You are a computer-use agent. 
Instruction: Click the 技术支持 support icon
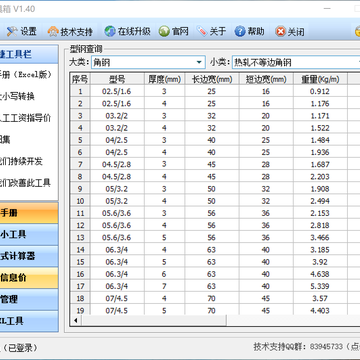pyautogui.click(x=53, y=32)
